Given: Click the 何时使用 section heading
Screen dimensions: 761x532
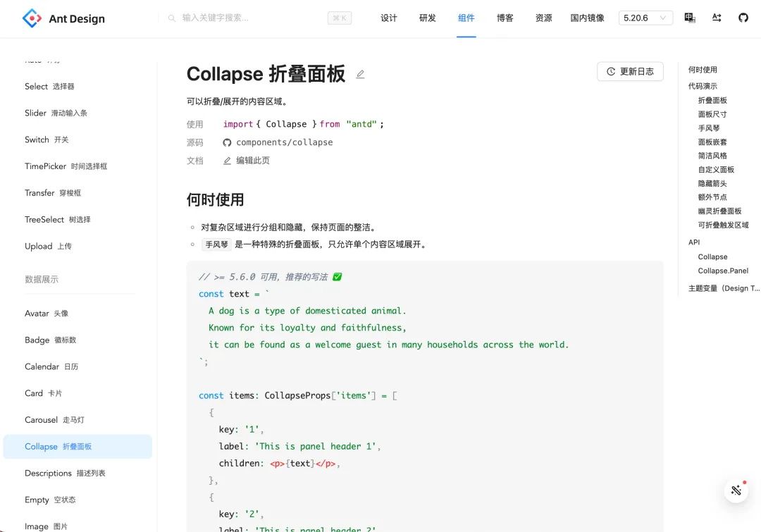Looking at the screenshot, I should point(215,200).
